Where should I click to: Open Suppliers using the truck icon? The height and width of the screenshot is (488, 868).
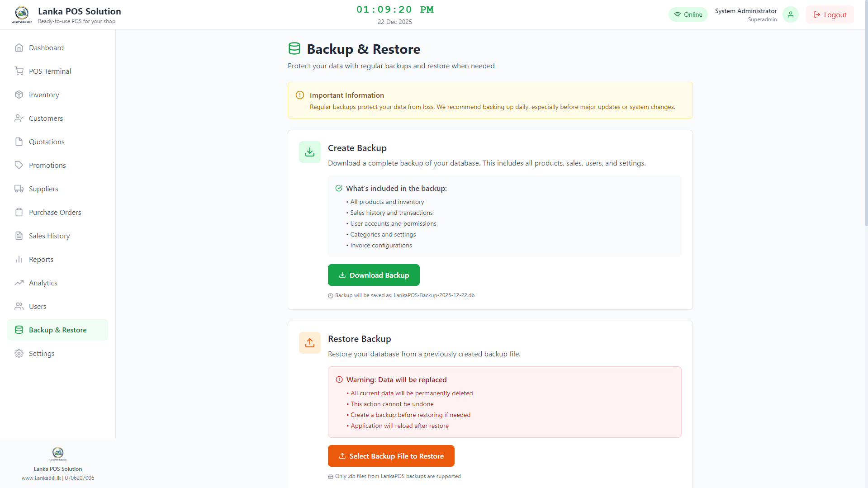(x=19, y=189)
